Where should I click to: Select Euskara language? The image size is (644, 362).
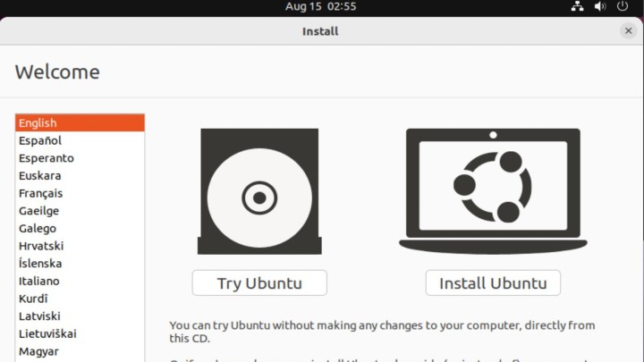[x=79, y=175]
